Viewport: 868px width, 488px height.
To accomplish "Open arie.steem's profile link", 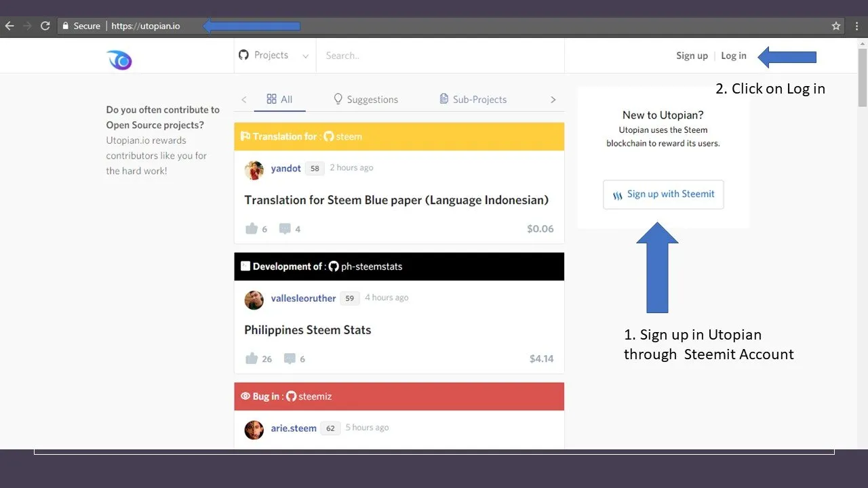I will click(x=294, y=428).
